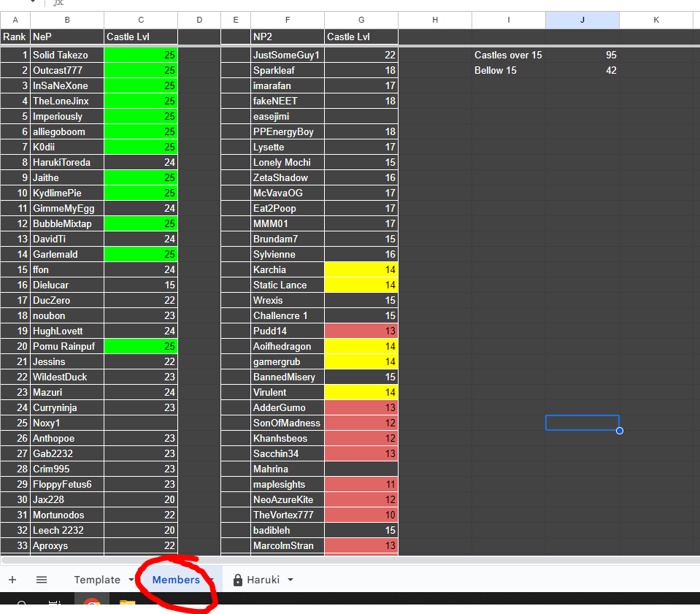Open File Explorer from the taskbar
The height and width of the screenshot is (614, 700).
(x=127, y=603)
